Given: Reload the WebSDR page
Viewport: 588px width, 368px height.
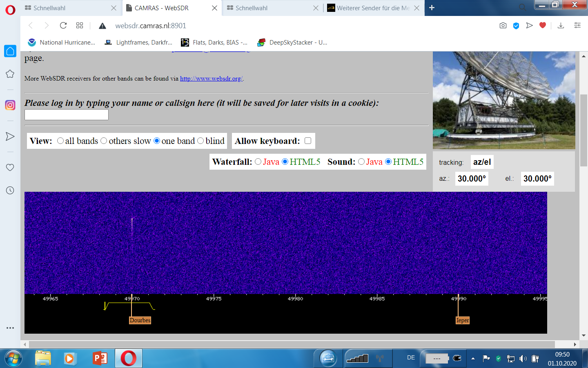Looking at the screenshot, I should tap(63, 26).
